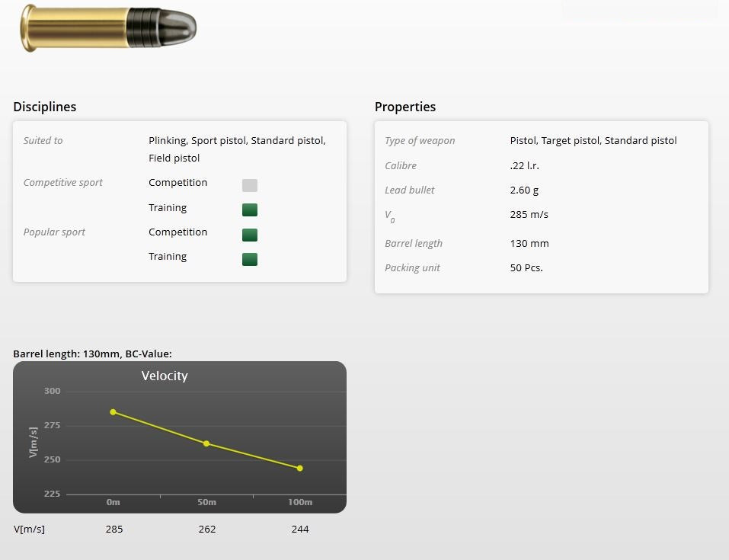The width and height of the screenshot is (729, 560).
Task: Click 'Packing unit' label
Action: click(412, 268)
